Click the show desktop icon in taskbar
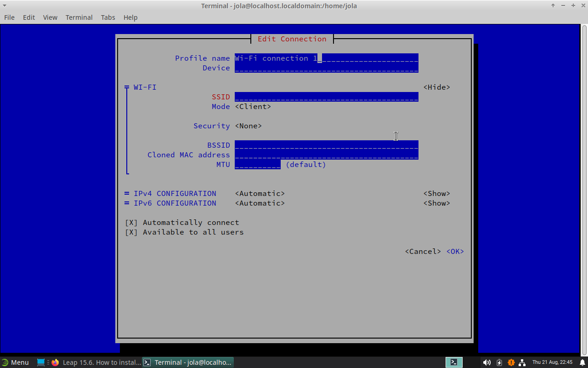Screen dimensions: 588x368 (x=41, y=362)
